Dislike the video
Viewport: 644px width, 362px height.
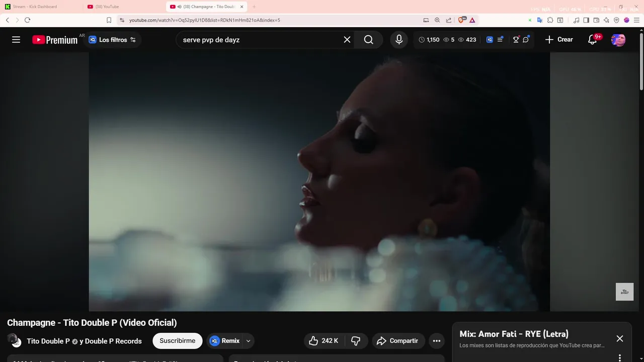coord(356,341)
